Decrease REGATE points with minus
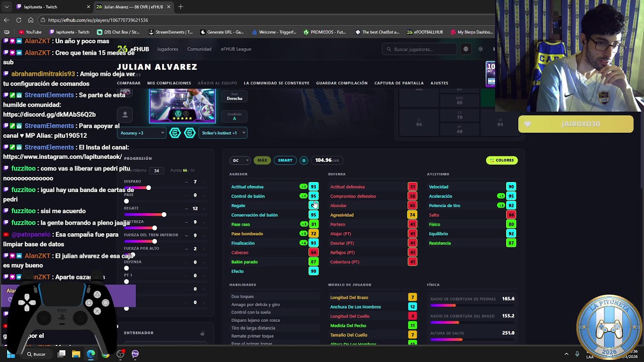The width and height of the screenshot is (644, 362). pos(187,209)
